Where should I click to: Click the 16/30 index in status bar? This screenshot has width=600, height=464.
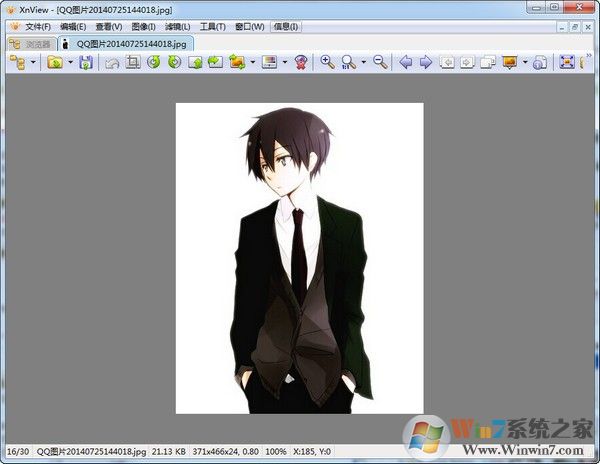point(18,452)
